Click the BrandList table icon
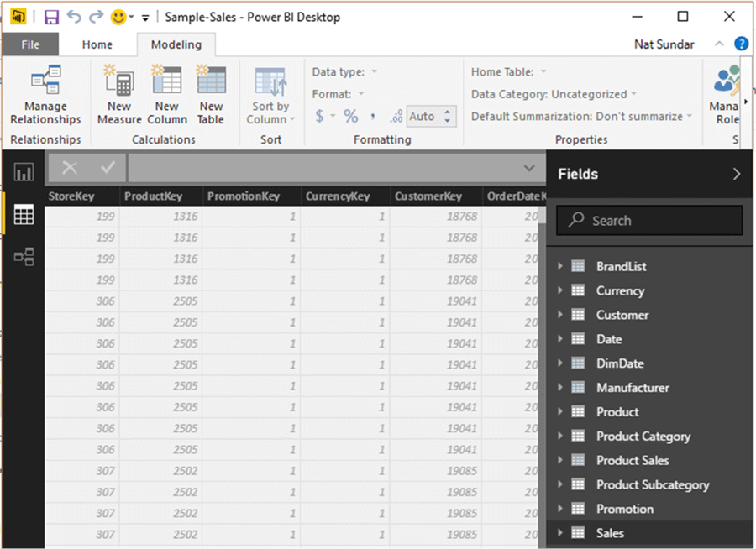This screenshot has height=549, width=756. pos(578,266)
